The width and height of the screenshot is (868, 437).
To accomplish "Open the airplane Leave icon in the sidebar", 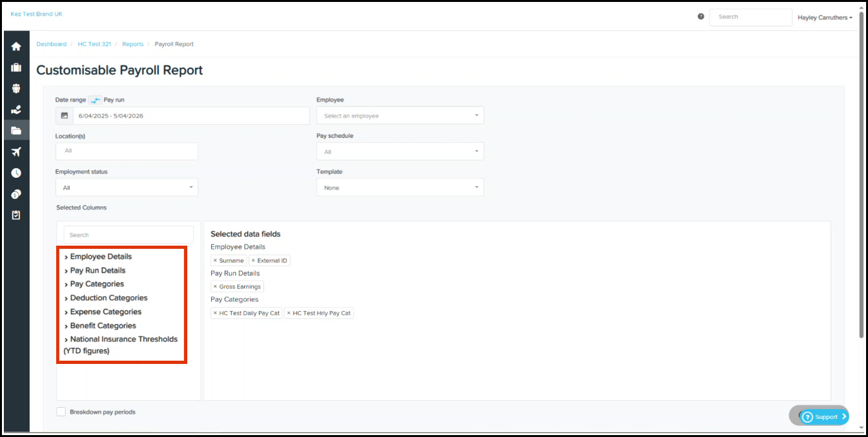I will (x=16, y=151).
